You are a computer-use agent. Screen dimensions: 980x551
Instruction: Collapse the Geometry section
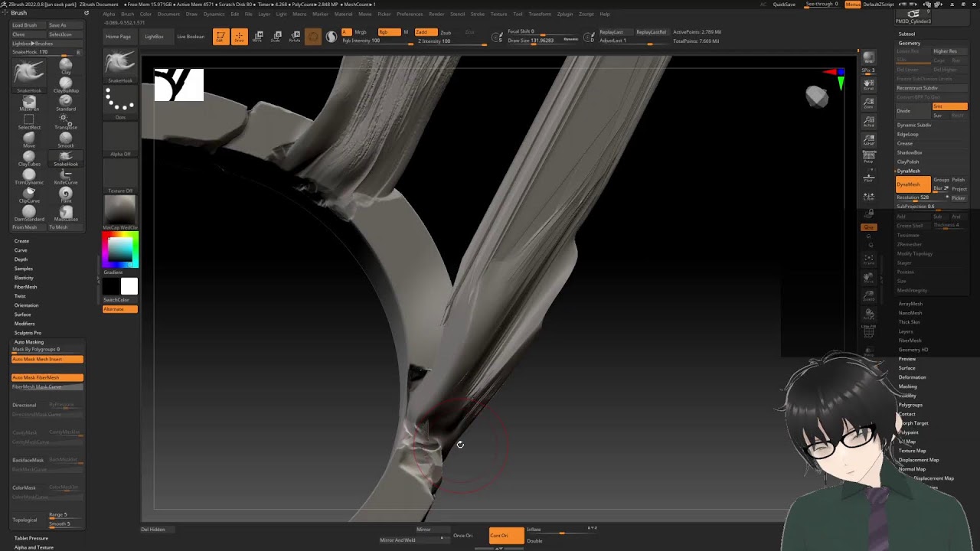point(909,43)
